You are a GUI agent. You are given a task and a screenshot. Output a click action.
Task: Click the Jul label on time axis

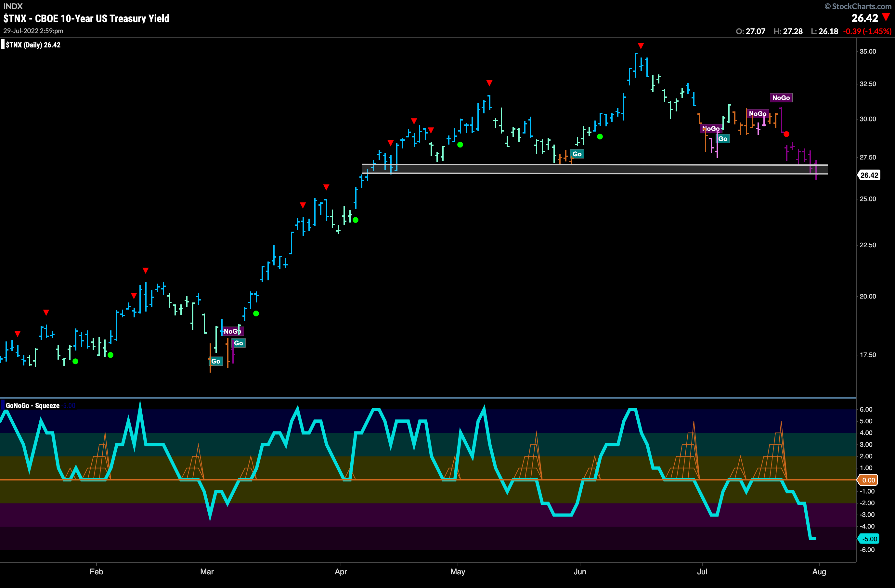(702, 571)
